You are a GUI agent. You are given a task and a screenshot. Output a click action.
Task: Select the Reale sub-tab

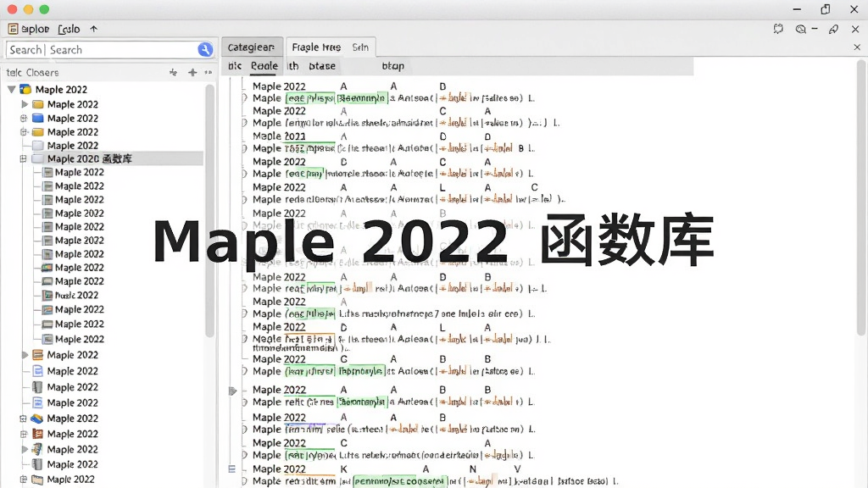point(264,66)
